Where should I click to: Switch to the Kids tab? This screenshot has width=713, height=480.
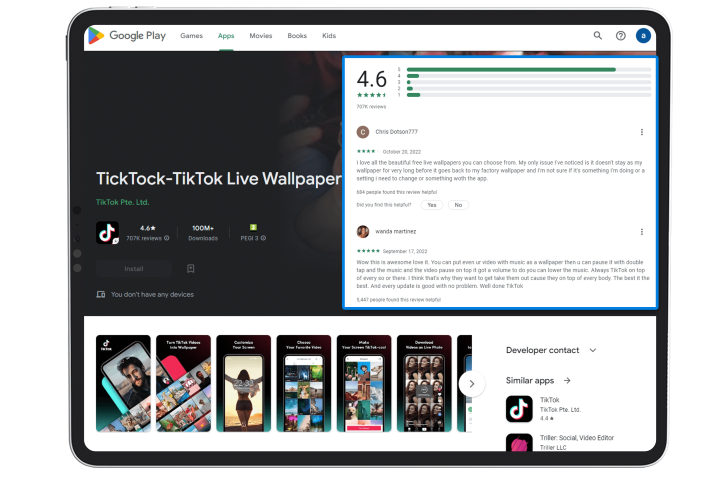click(329, 35)
